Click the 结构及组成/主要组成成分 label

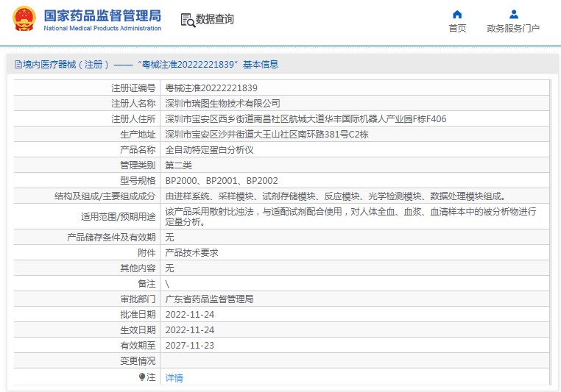tap(105, 196)
